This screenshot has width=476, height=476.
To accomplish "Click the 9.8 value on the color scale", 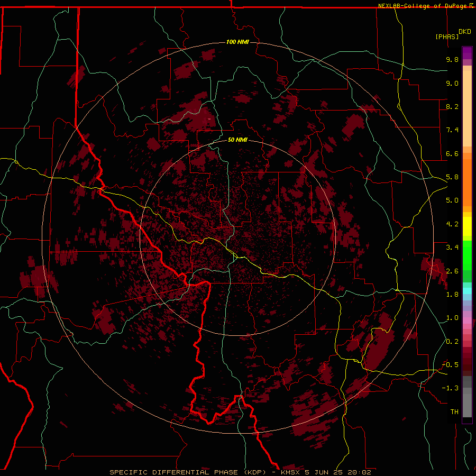I will (x=452, y=59).
